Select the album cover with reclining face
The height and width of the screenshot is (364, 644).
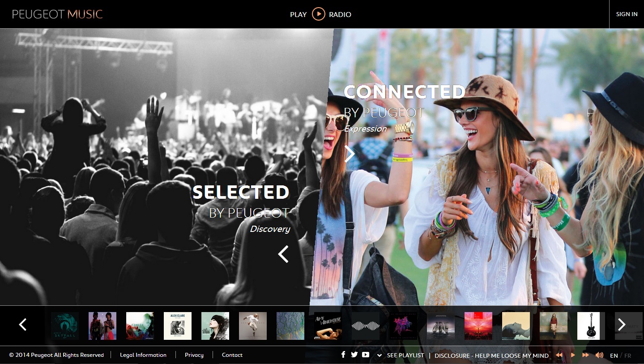click(x=516, y=326)
